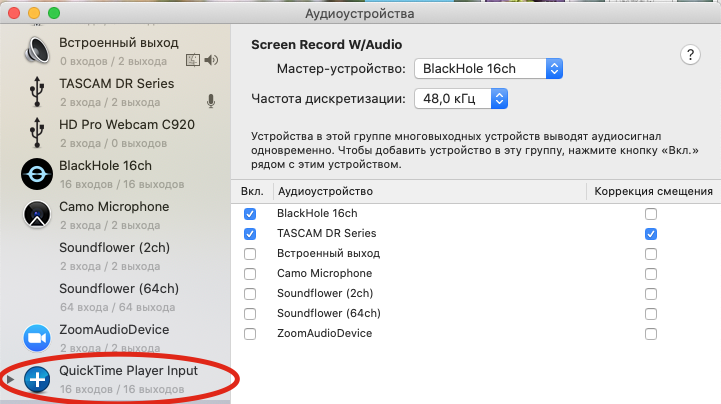Expand the QuickTime Player Input disclosure triangle

point(10,379)
